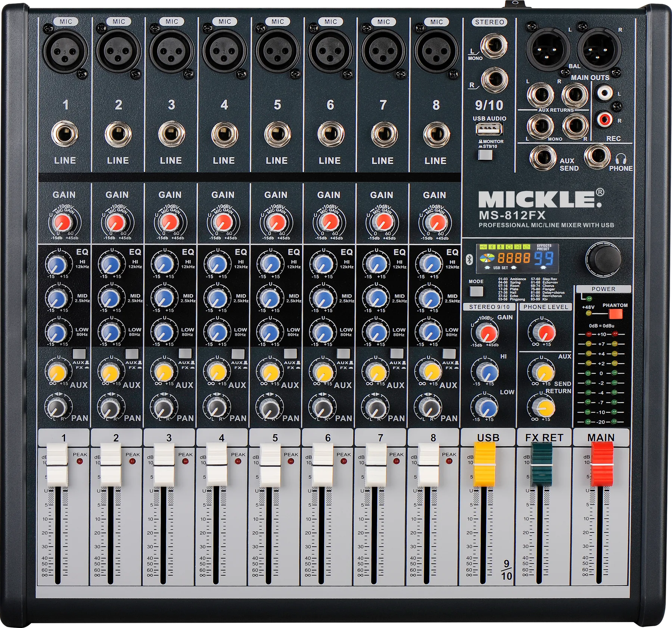Click channel 3 MID 2.5kHz EQ knob
Image resolution: width=672 pixels, height=628 pixels.
(x=163, y=299)
